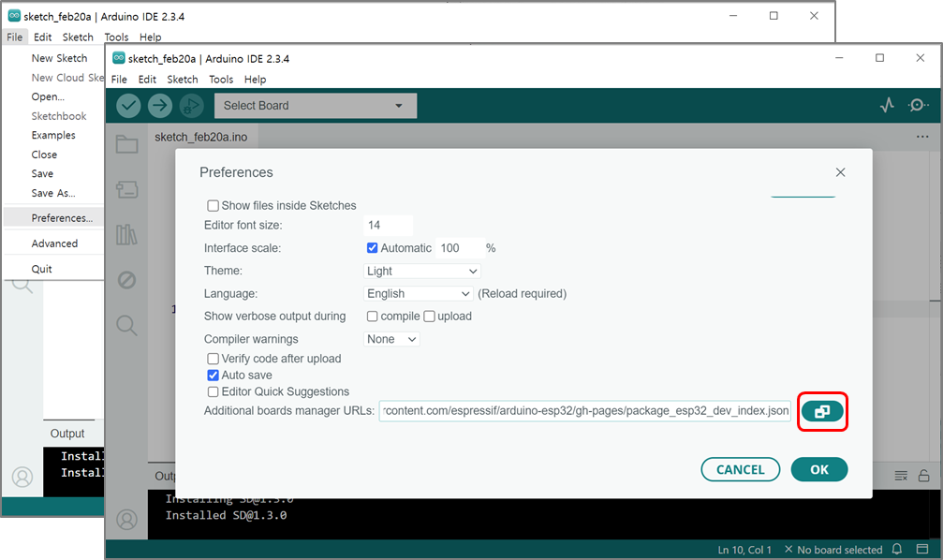The height and width of the screenshot is (560, 943).
Task: Enable Editor Quick Suggestions checkbox
Action: [x=213, y=392]
